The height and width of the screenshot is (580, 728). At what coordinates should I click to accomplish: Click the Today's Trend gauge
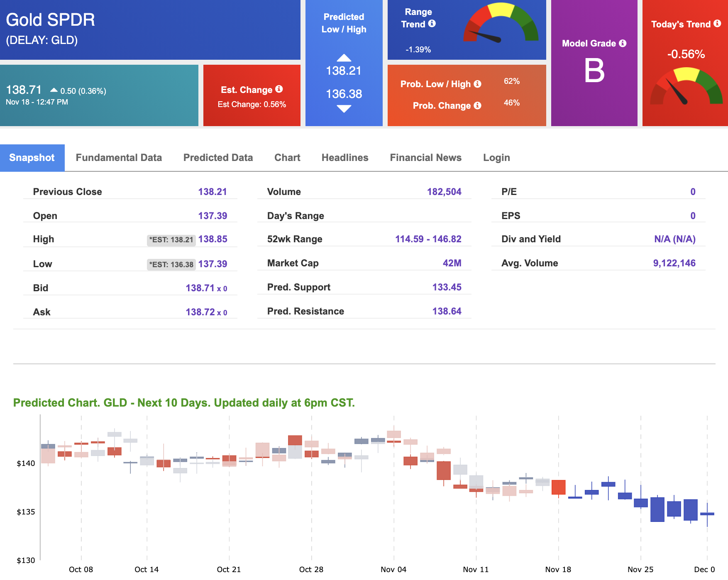click(686, 86)
